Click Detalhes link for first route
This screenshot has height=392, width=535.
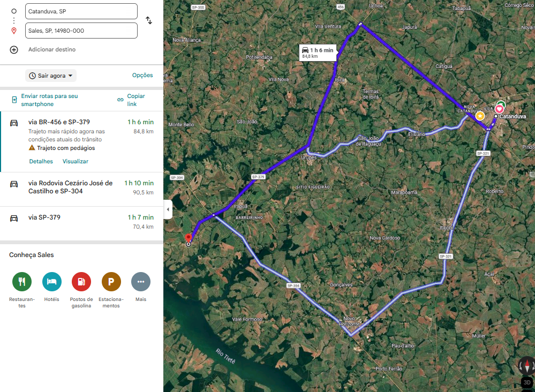click(x=41, y=161)
